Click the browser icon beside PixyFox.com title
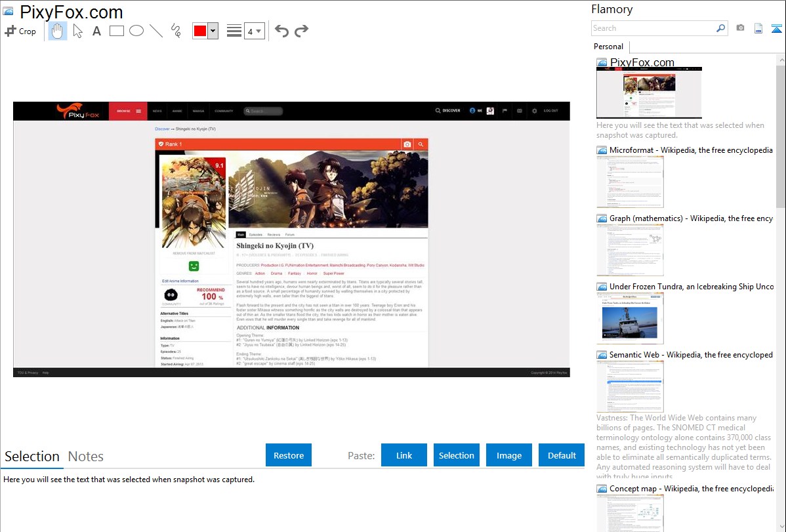 coord(8,10)
